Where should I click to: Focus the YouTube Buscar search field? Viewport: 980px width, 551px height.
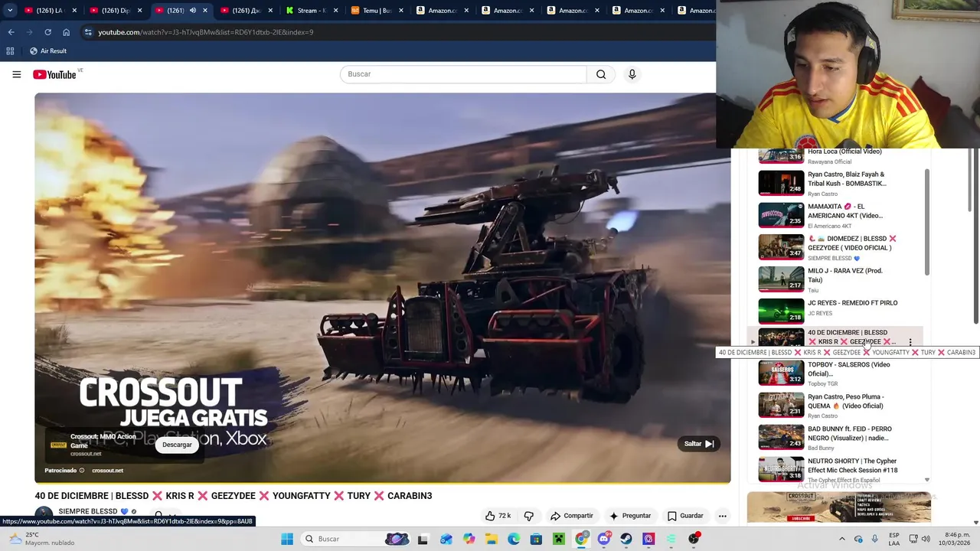pos(463,74)
